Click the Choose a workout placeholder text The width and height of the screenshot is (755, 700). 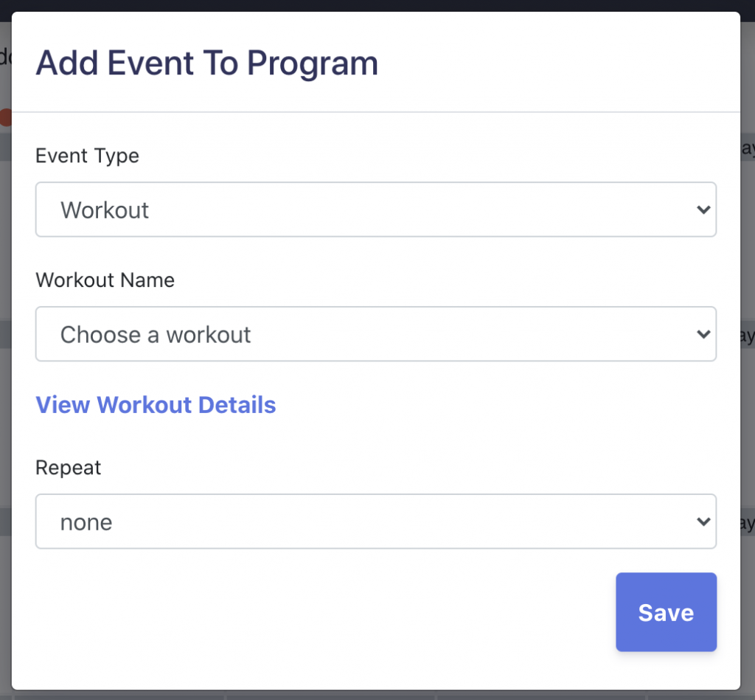click(156, 334)
